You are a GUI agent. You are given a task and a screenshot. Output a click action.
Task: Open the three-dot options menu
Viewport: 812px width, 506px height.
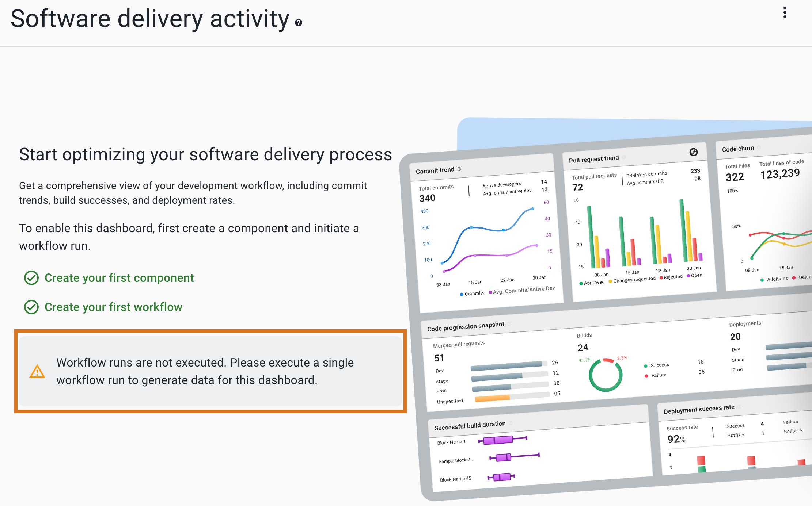click(785, 13)
